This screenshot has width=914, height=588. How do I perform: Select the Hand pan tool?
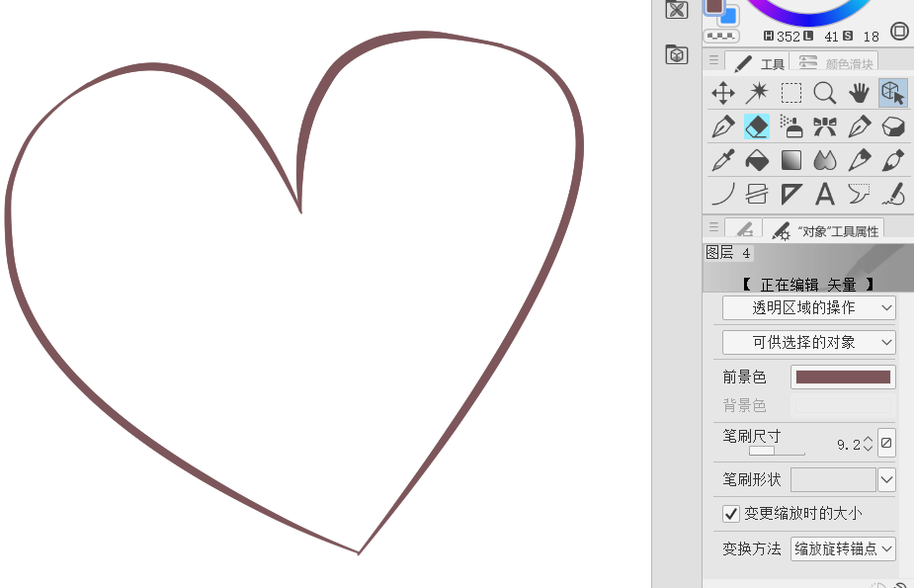point(859,93)
